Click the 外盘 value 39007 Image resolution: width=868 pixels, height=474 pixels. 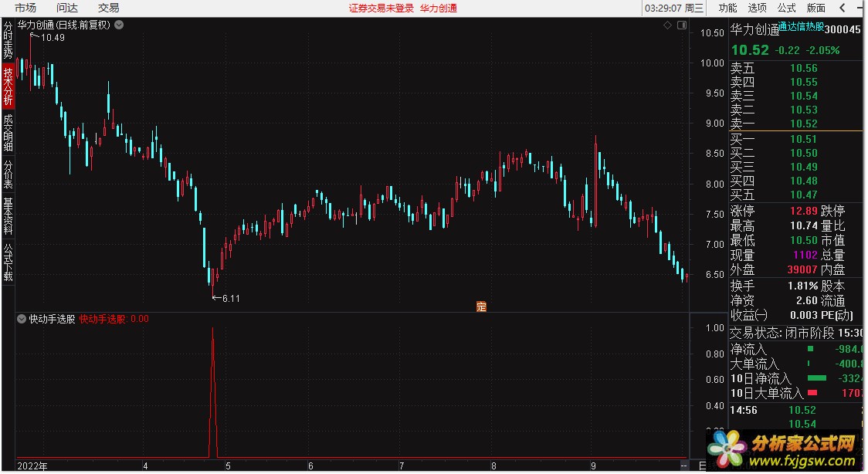[x=802, y=269]
